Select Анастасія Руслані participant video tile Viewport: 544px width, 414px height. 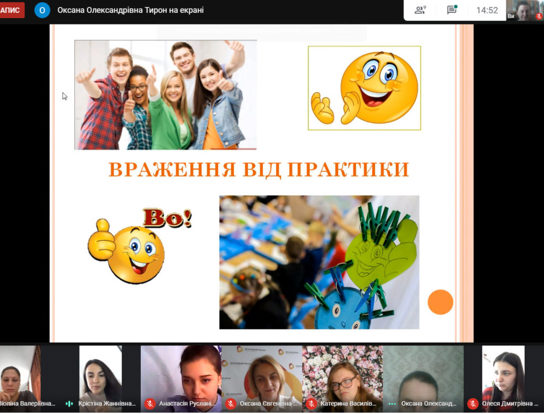point(181,378)
